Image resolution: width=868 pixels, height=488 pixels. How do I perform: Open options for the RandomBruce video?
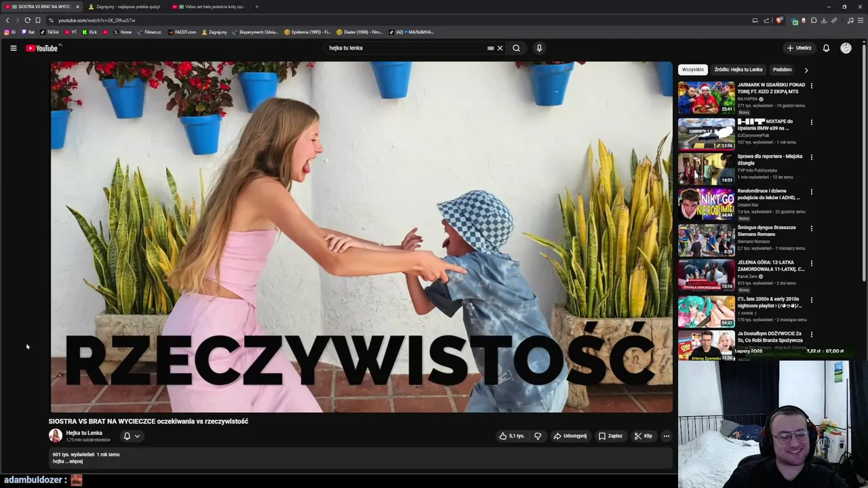click(811, 192)
